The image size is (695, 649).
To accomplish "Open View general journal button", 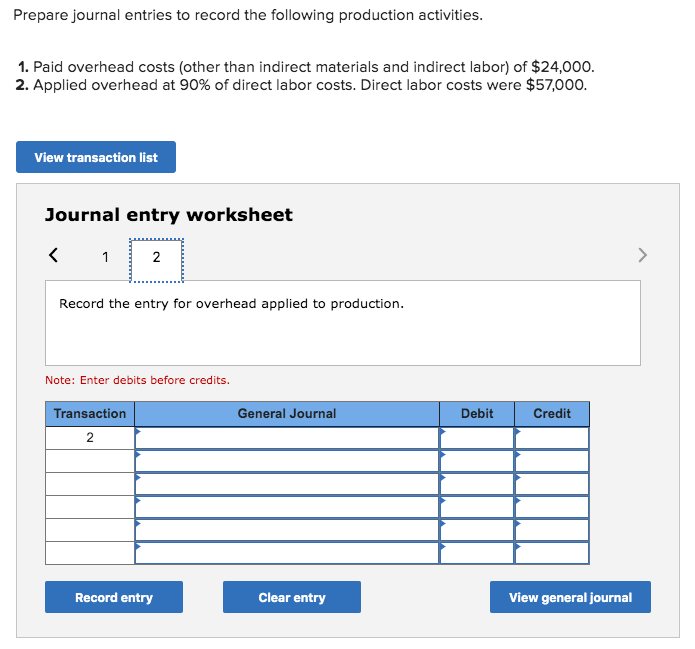I will pos(570,597).
